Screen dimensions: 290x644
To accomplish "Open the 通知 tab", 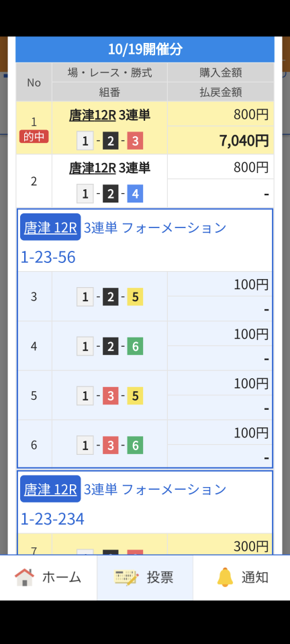I will point(242,578).
